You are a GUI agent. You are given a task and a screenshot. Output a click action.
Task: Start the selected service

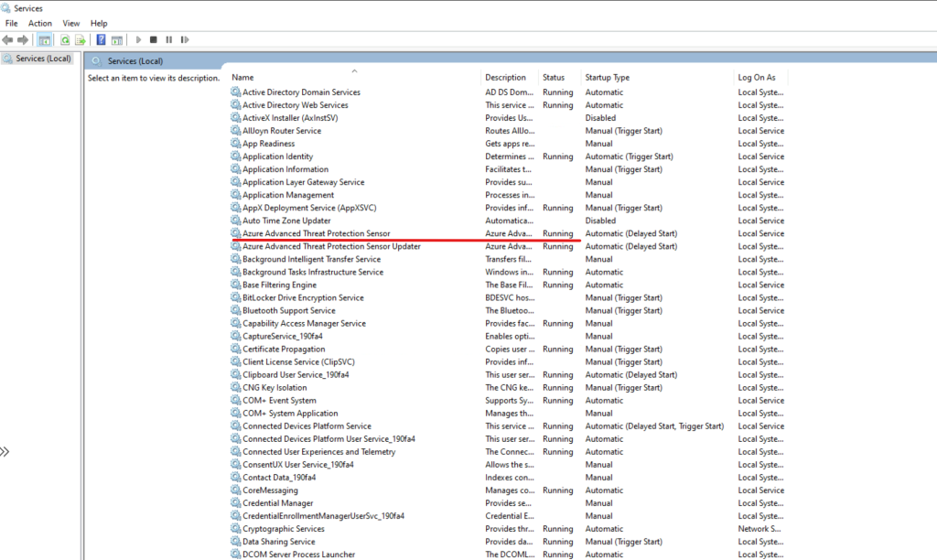[x=139, y=39]
